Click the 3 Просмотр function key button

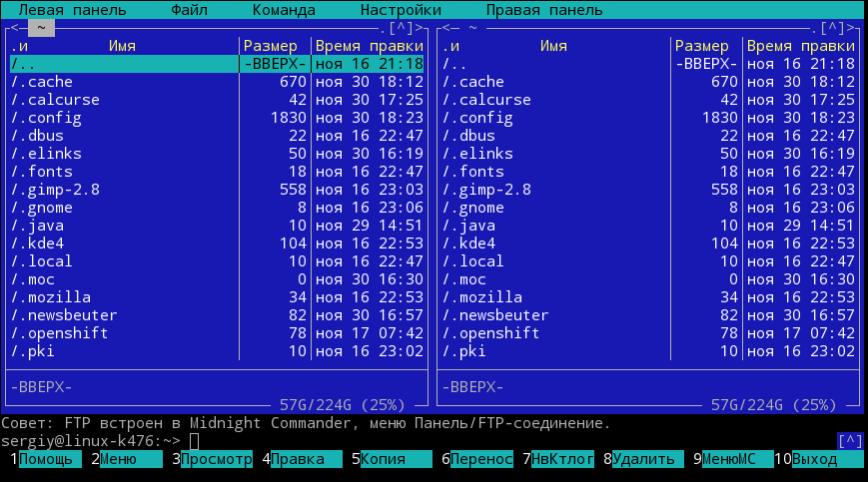click(212, 459)
